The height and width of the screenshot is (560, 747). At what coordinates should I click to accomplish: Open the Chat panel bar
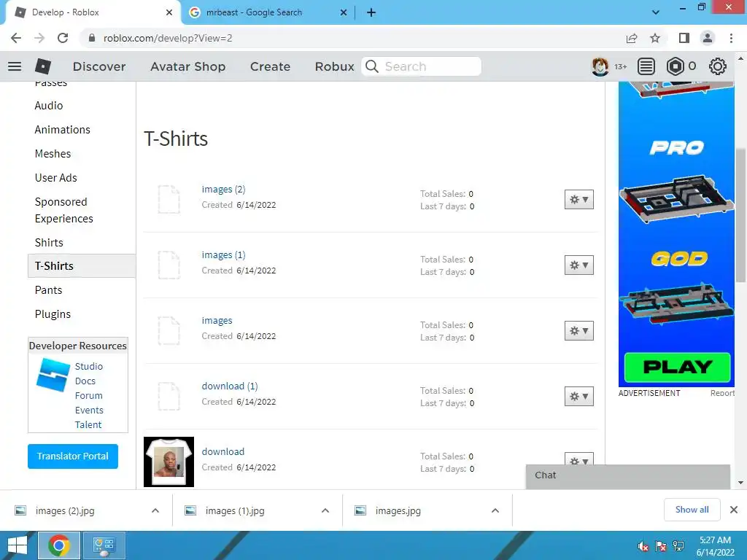628,475
